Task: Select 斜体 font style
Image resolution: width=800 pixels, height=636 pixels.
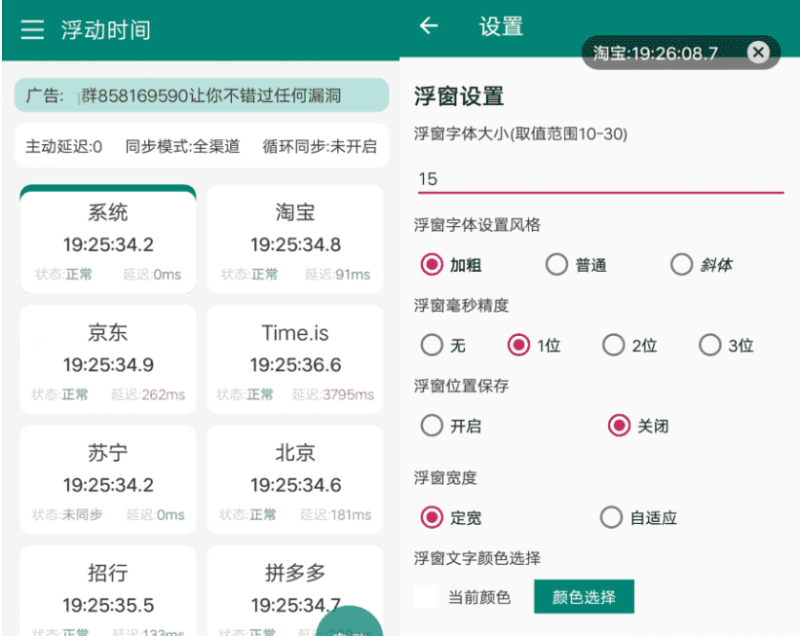Action: coord(682,265)
